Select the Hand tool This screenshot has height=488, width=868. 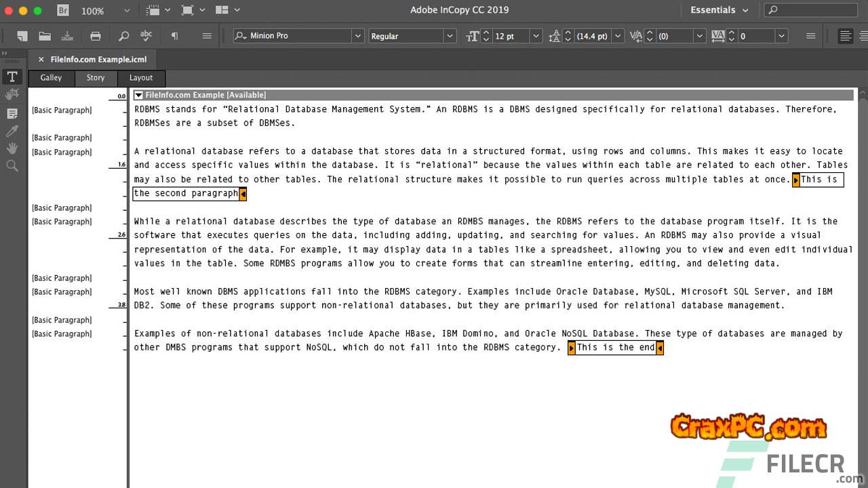click(x=12, y=148)
